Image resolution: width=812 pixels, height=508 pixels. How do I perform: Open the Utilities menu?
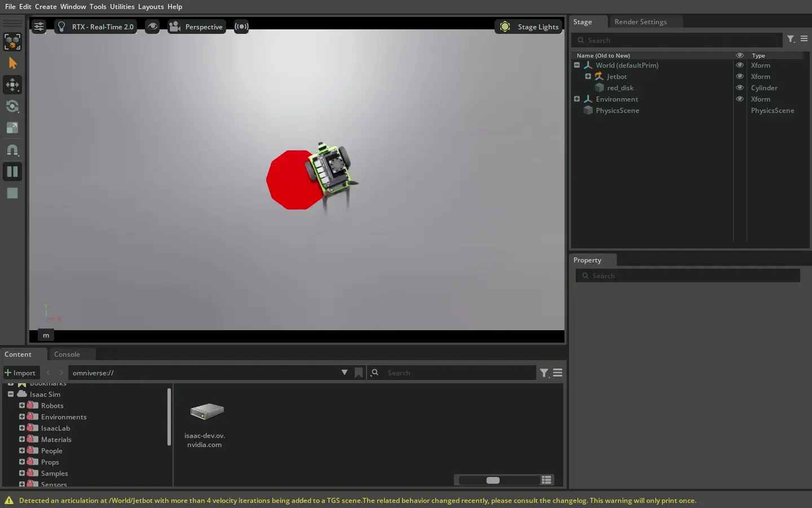122,7
